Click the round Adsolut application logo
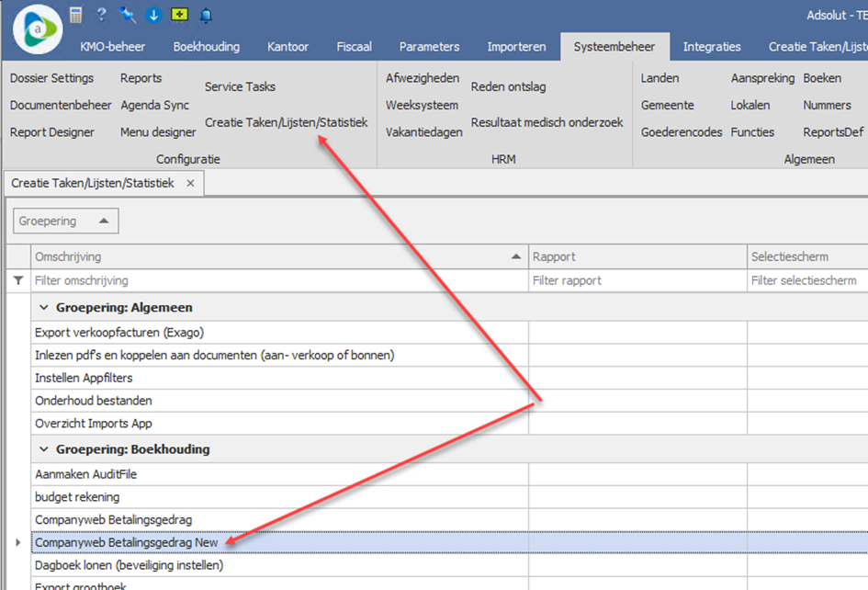 pyautogui.click(x=37, y=28)
